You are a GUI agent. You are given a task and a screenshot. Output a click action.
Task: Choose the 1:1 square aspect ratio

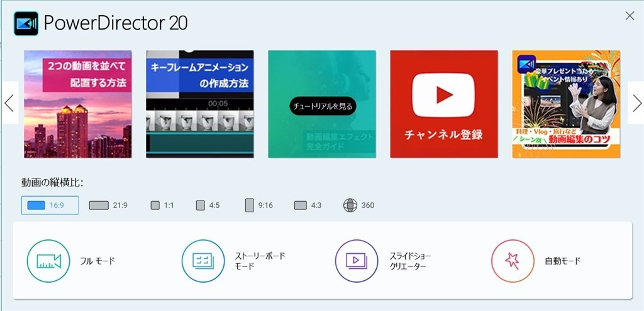coord(162,205)
